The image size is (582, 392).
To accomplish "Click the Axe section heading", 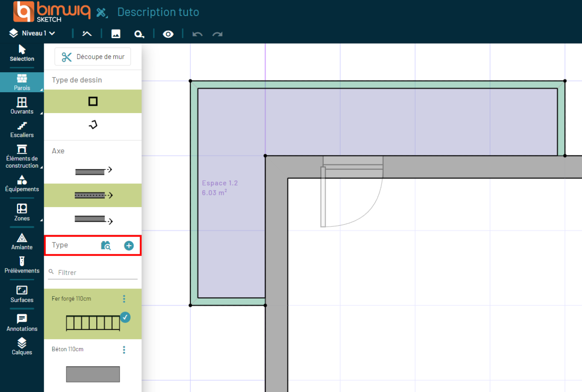I will click(x=58, y=151).
